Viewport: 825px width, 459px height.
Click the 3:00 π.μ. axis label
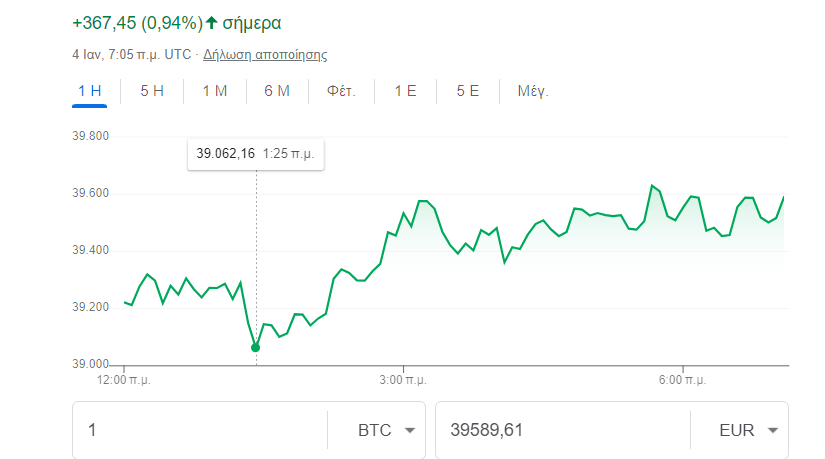point(404,380)
